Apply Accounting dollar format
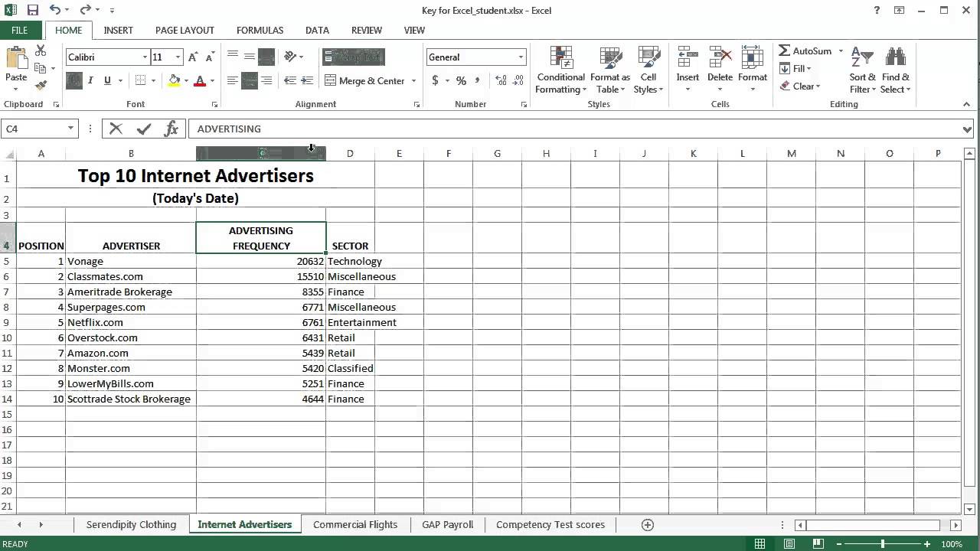 coord(435,80)
